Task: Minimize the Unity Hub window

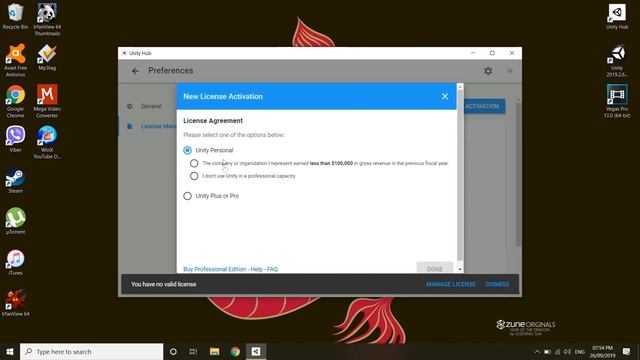Action: tap(473, 53)
